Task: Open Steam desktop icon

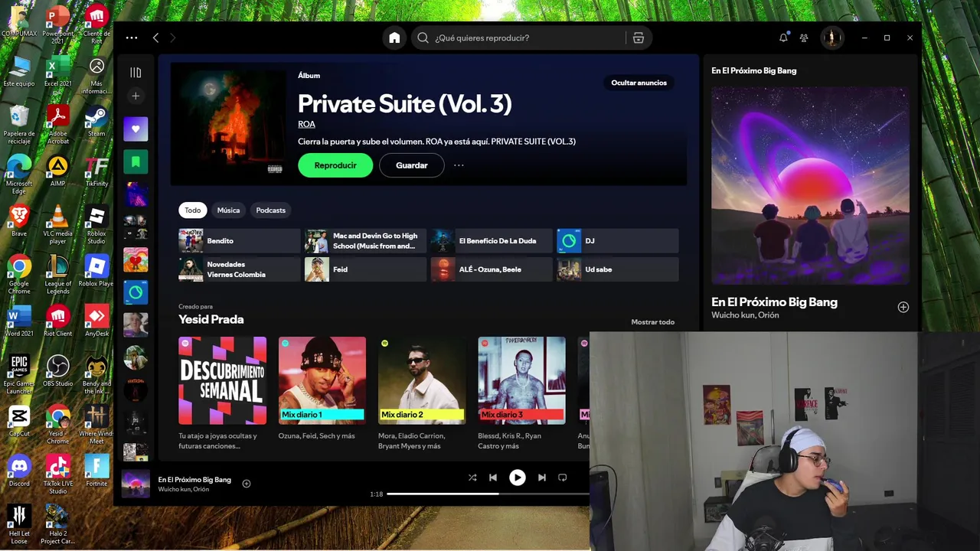Action: (x=96, y=122)
